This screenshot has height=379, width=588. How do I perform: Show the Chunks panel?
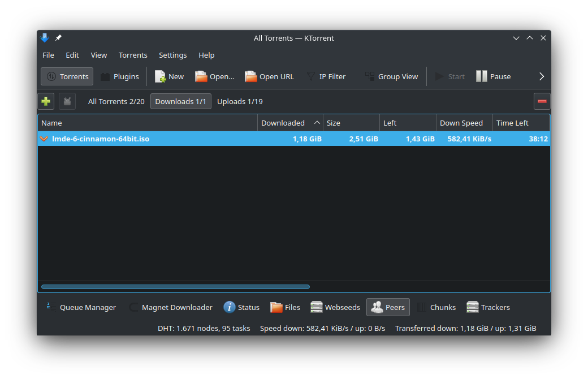[x=436, y=307]
